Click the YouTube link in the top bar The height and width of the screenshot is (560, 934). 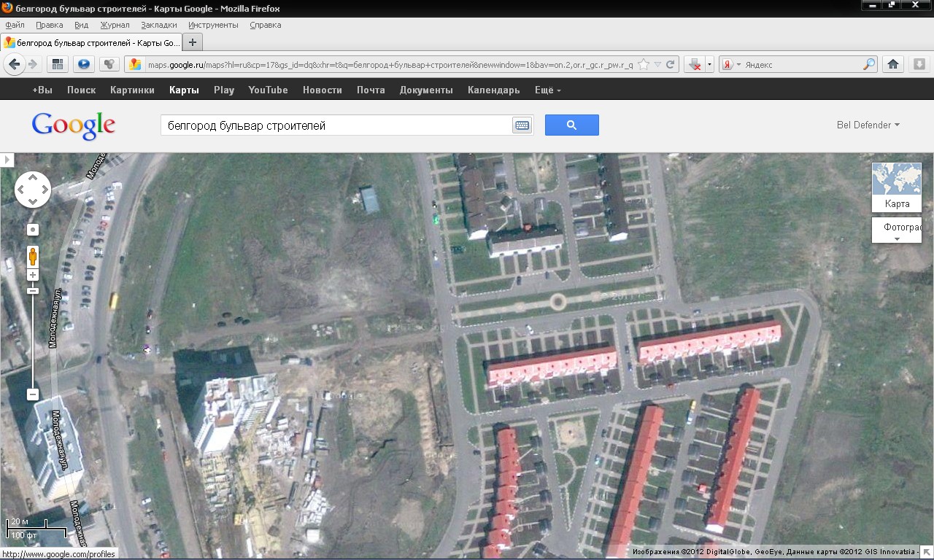click(x=268, y=90)
